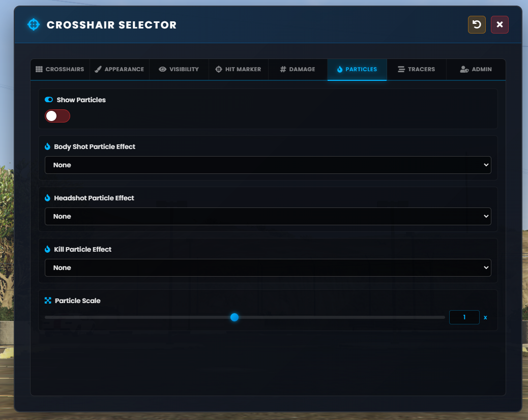This screenshot has height=420, width=528.
Task: Close the Crosshair Selector with red X
Action: click(500, 24)
